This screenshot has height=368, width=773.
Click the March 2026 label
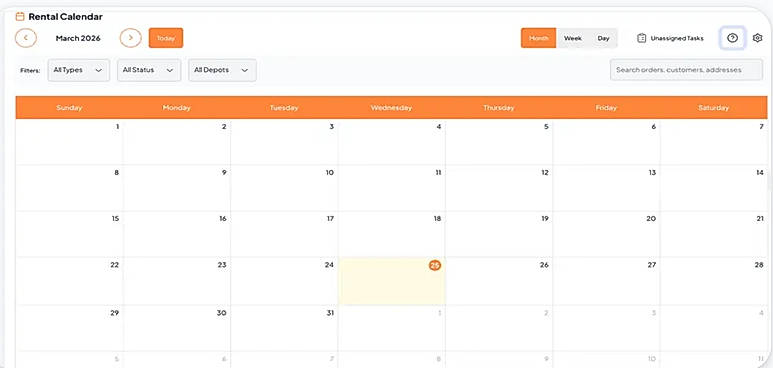[x=78, y=38]
